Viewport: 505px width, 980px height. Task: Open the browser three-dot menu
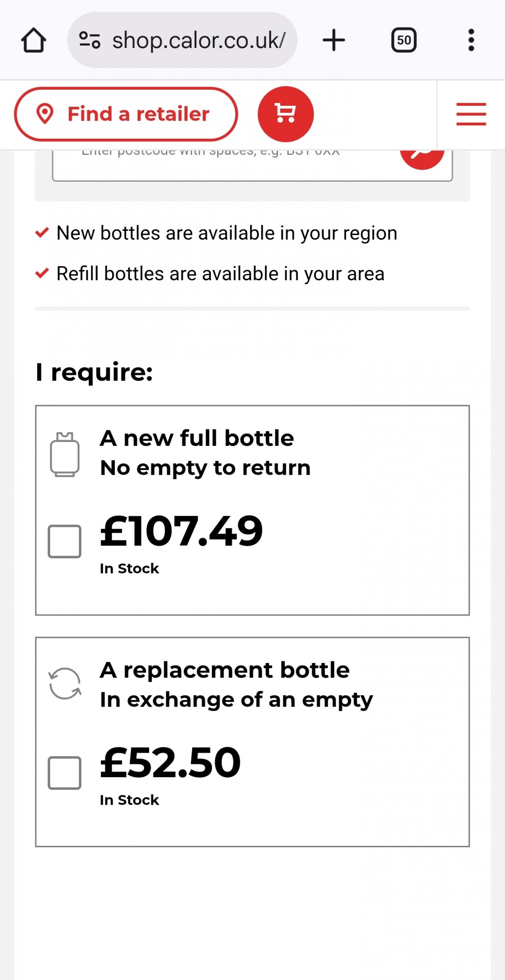tap(471, 40)
